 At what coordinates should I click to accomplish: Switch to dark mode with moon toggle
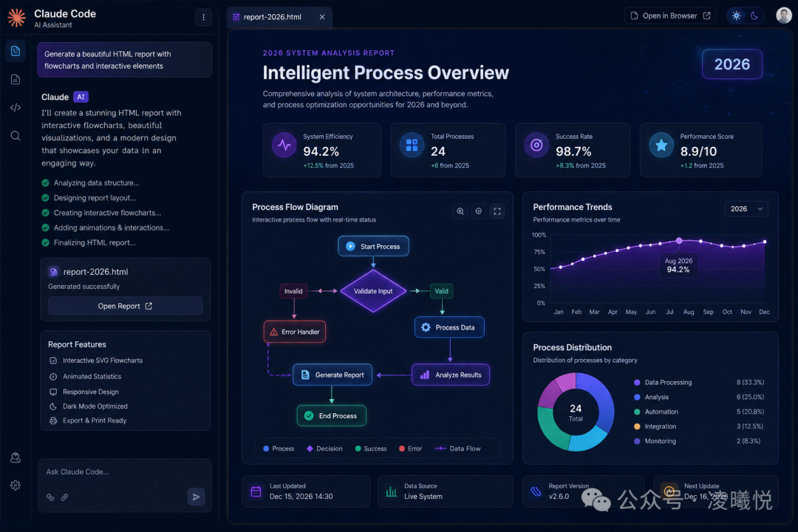click(754, 16)
